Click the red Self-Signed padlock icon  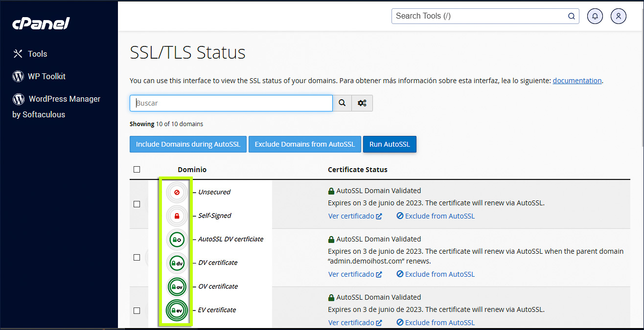[x=176, y=216]
